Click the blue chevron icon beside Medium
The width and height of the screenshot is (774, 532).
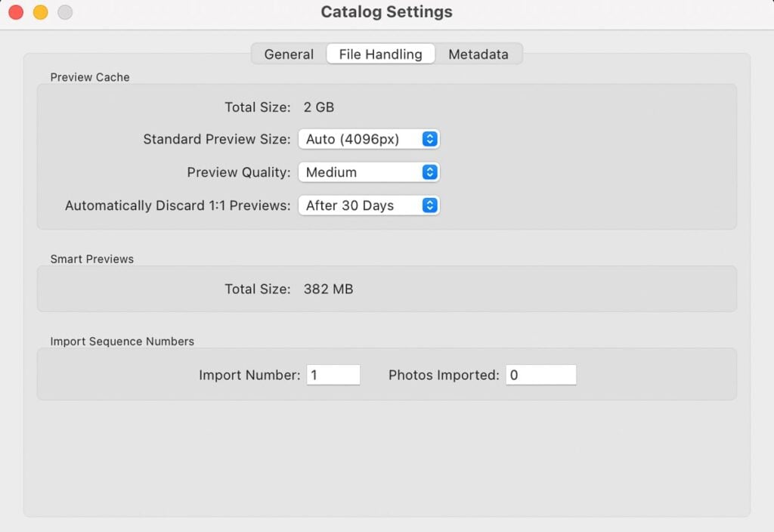point(429,172)
